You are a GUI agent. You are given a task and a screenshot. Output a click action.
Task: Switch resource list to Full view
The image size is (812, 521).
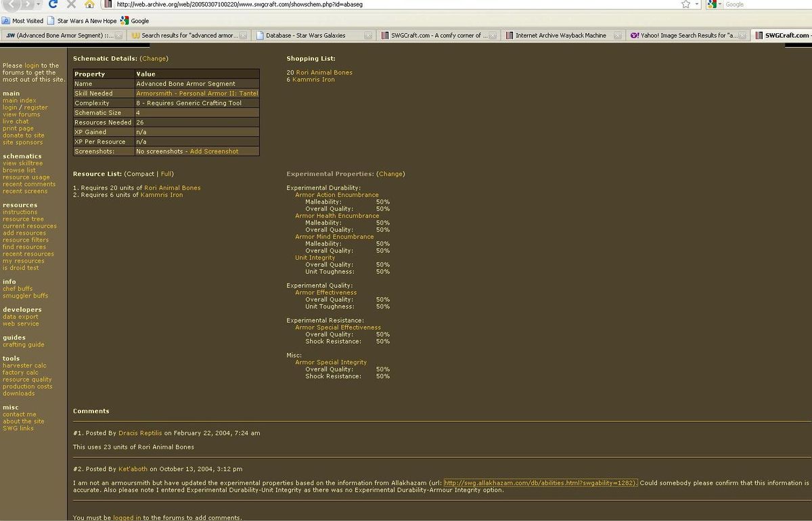click(x=166, y=174)
